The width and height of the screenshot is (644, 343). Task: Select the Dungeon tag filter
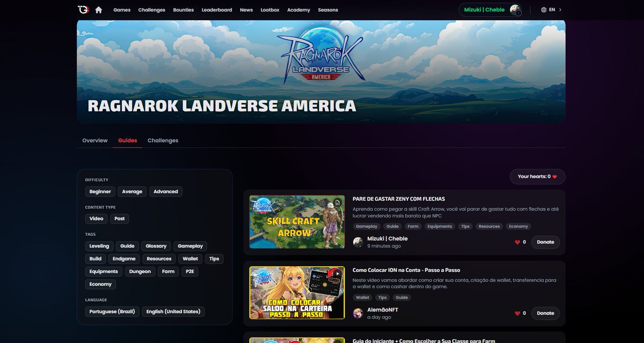140,271
